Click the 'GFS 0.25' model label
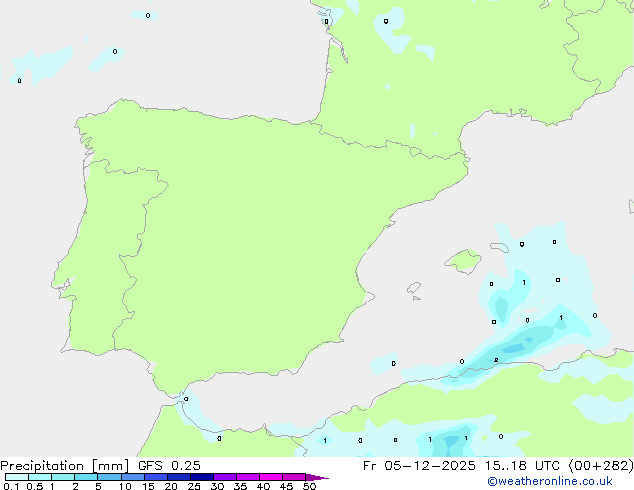This screenshot has width=634, height=490. click(169, 466)
